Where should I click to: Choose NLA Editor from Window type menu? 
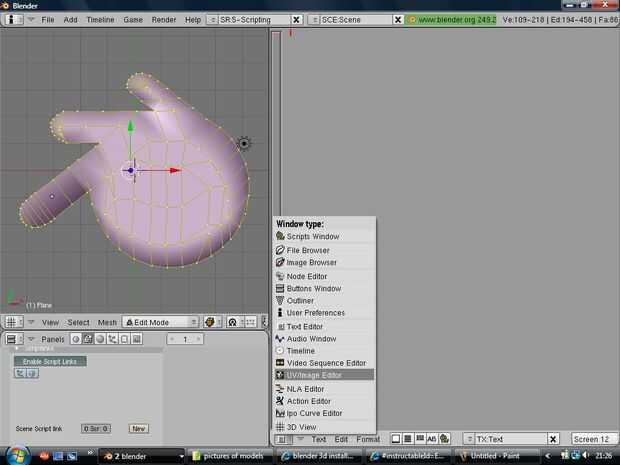[x=324, y=389]
